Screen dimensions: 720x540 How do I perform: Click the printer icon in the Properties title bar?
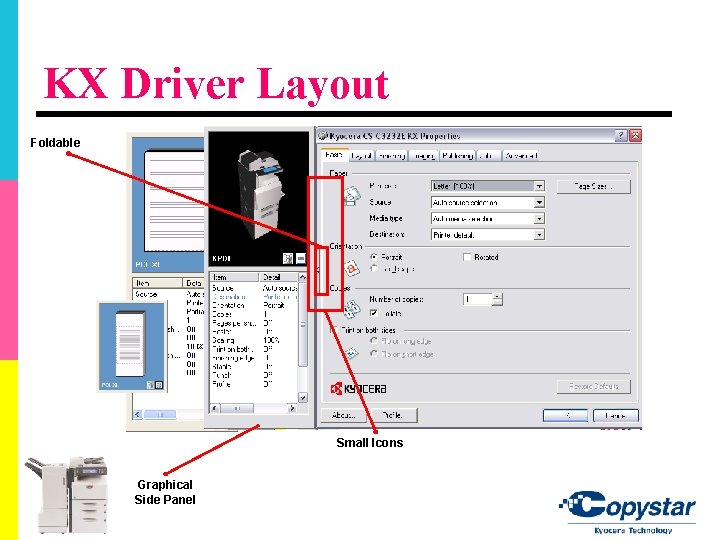[323, 135]
